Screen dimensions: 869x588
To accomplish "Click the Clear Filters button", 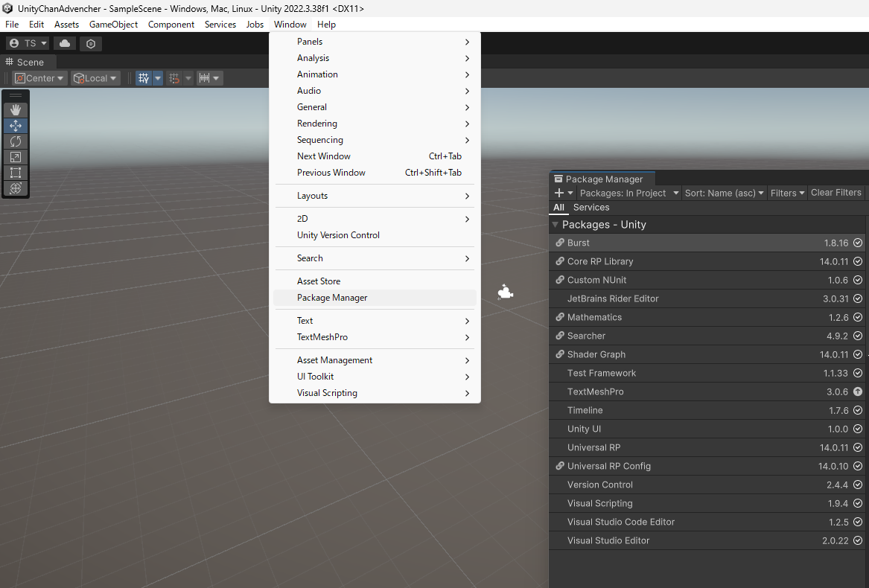I will coord(835,193).
